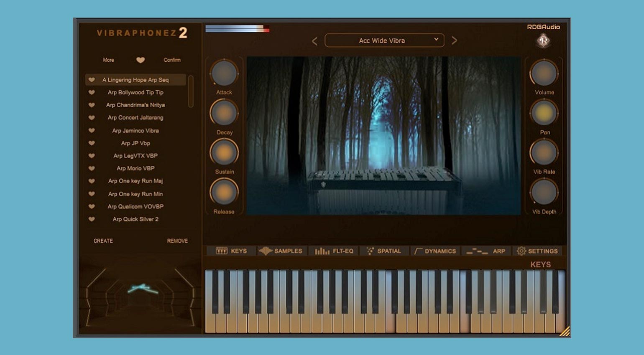Click the envelope icon on the DYNAMICS tab

tap(418, 251)
